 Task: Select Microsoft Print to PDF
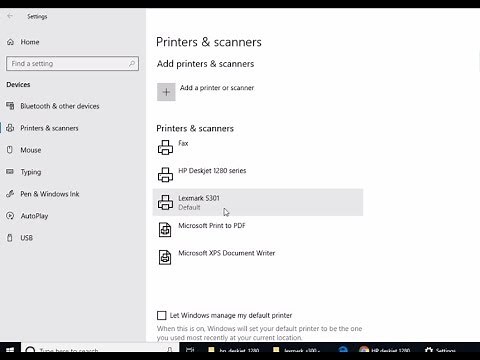point(258,230)
